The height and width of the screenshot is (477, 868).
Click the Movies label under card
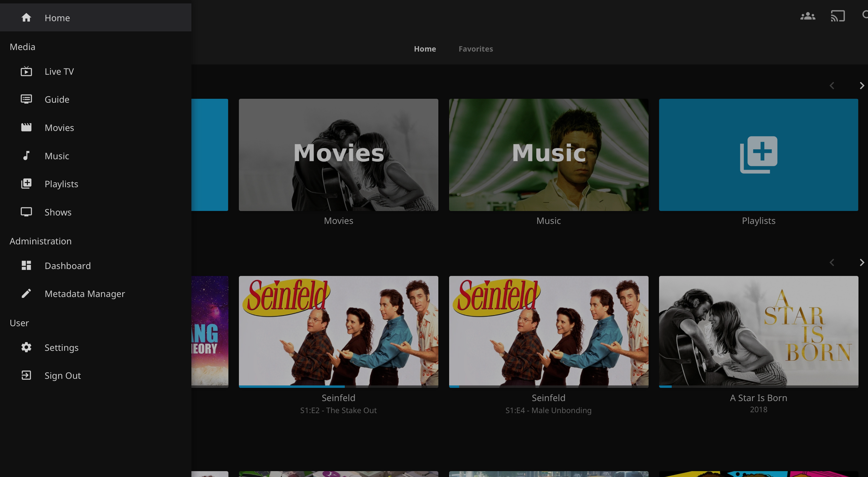338,220
